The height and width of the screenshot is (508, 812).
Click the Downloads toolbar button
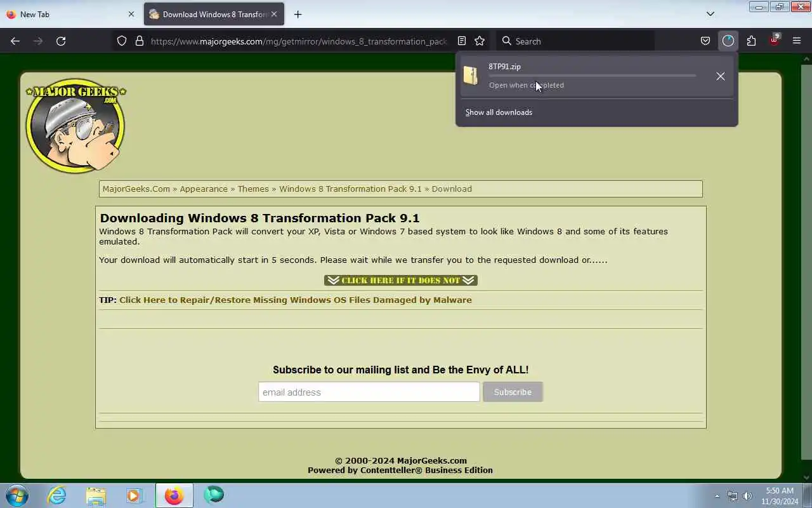[x=728, y=41]
